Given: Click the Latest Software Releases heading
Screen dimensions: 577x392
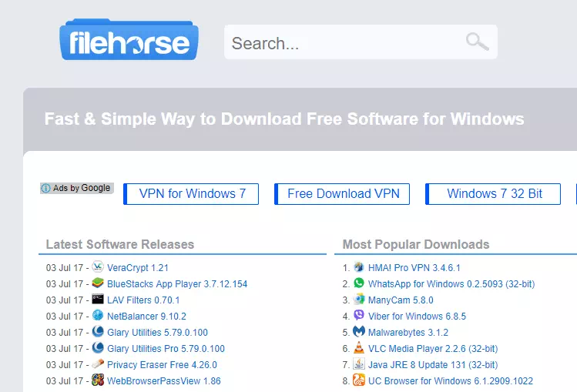Looking at the screenshot, I should (x=120, y=244).
